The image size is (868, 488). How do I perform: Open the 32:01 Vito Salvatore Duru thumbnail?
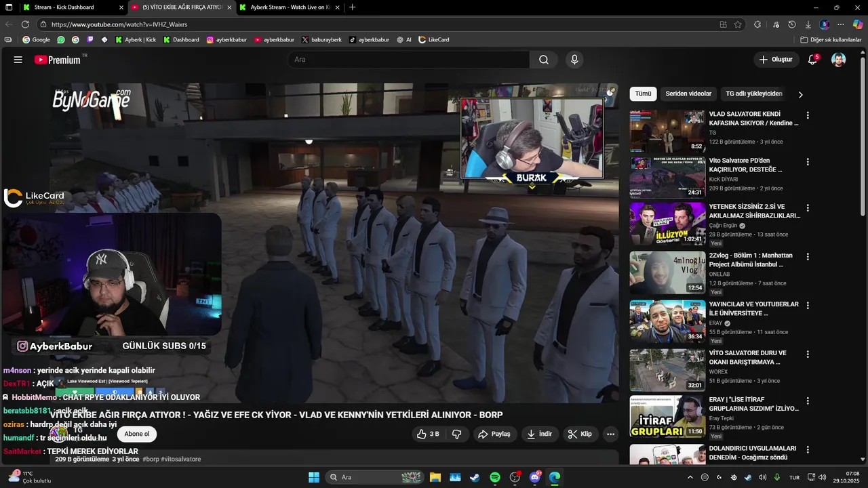click(667, 370)
